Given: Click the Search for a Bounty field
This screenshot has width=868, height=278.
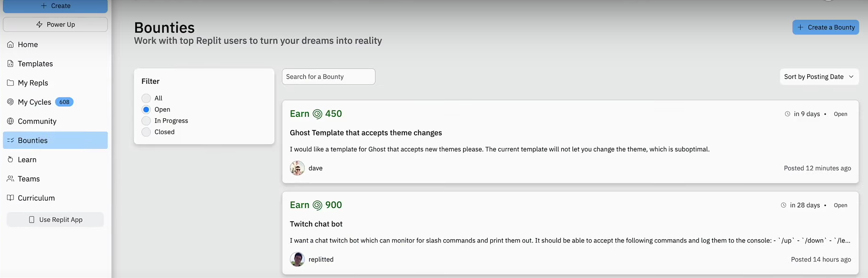Looking at the screenshot, I should click(x=329, y=77).
